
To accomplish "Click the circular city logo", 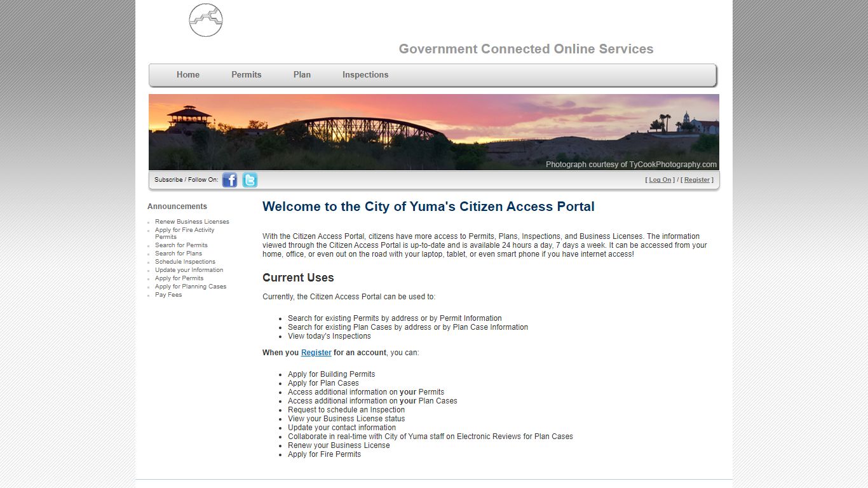I will click(x=206, y=20).
